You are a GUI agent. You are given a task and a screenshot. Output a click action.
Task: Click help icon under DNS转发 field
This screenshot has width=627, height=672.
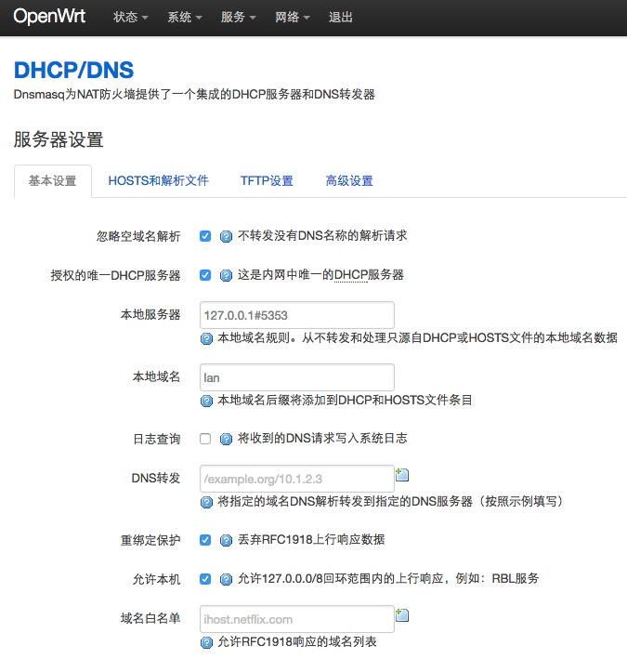(206, 502)
